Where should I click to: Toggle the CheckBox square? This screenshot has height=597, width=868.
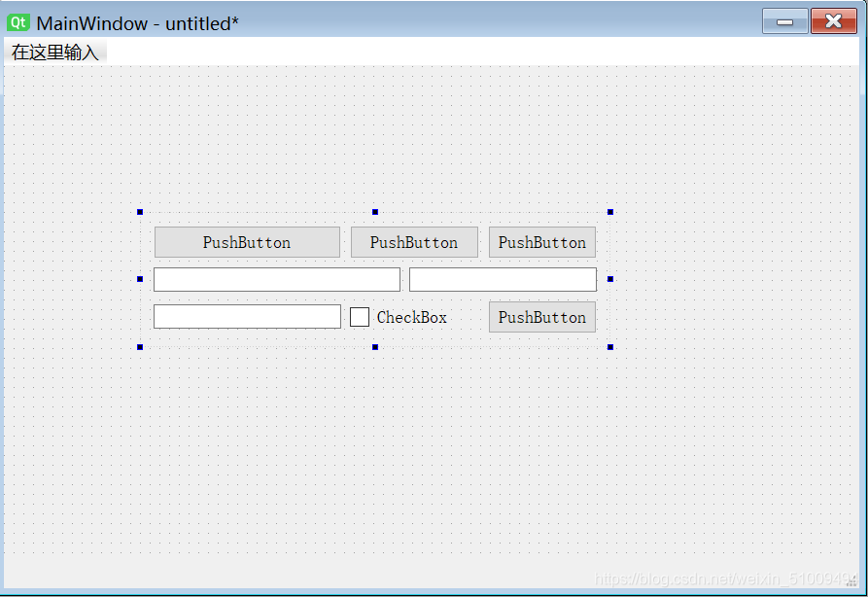click(360, 317)
